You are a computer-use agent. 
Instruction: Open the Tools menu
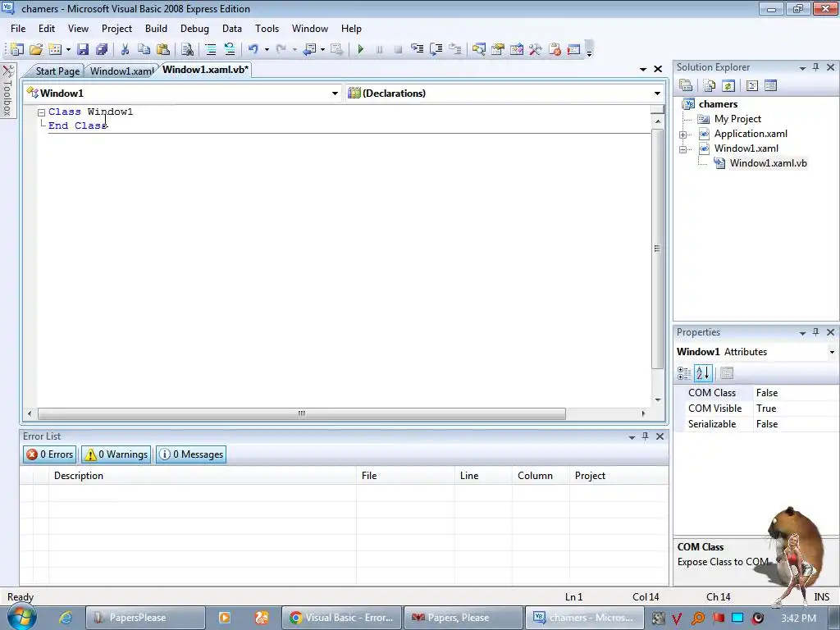point(267,29)
